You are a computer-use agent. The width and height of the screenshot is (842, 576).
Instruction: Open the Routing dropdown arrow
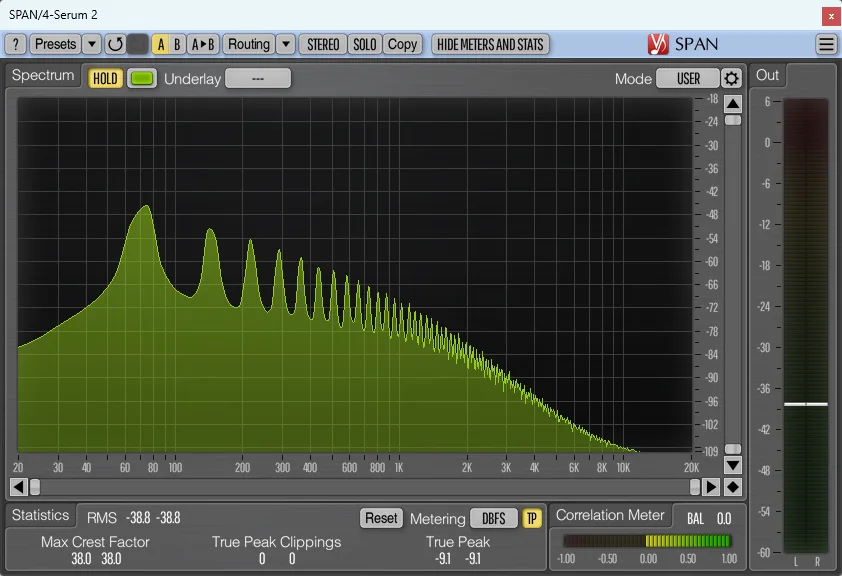coord(286,44)
